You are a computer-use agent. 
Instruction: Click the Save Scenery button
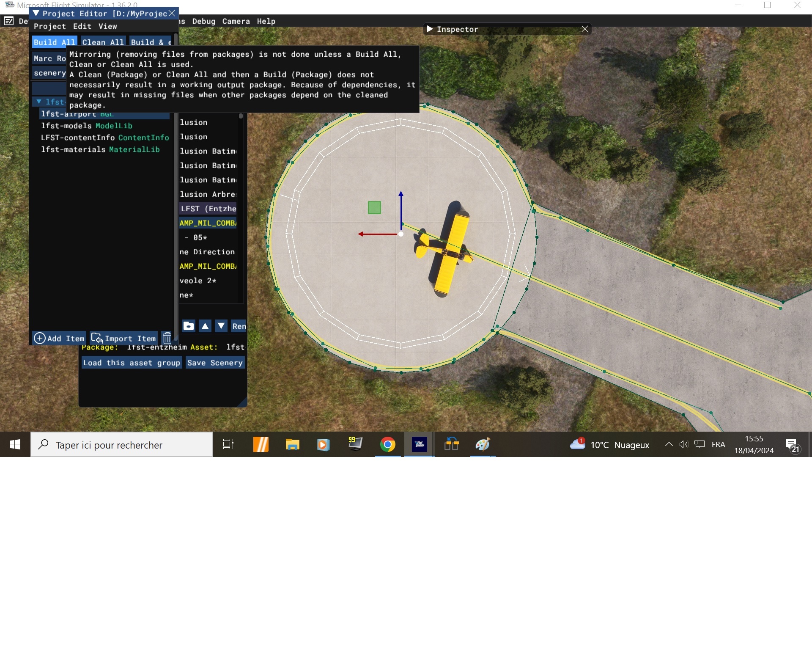tap(215, 363)
